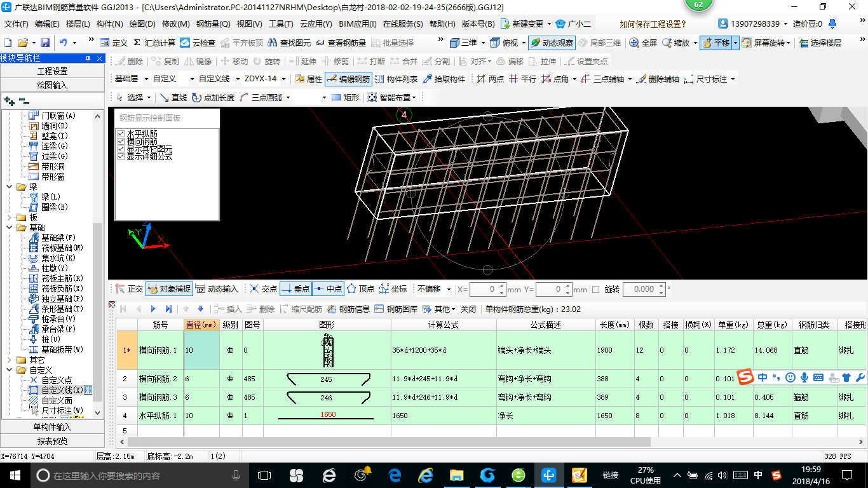Open 钢筋量(Q) menu
The width and height of the screenshot is (868, 488).
coord(213,24)
